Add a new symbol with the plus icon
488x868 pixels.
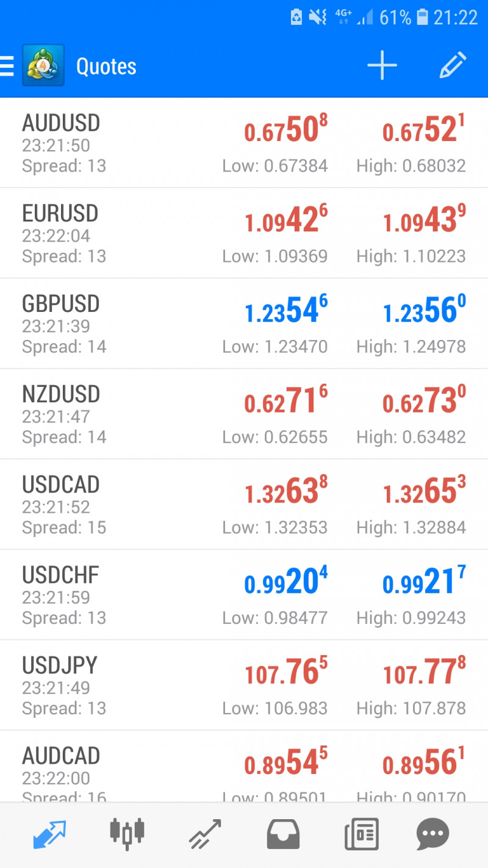(x=382, y=66)
